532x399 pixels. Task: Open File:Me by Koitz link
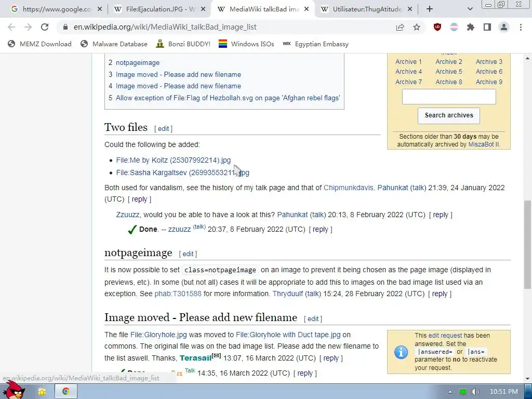(174, 160)
